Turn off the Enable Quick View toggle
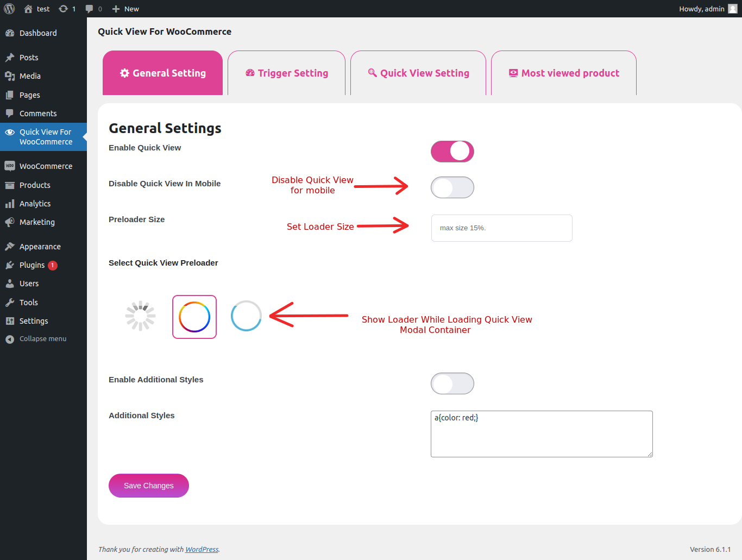 tap(452, 152)
